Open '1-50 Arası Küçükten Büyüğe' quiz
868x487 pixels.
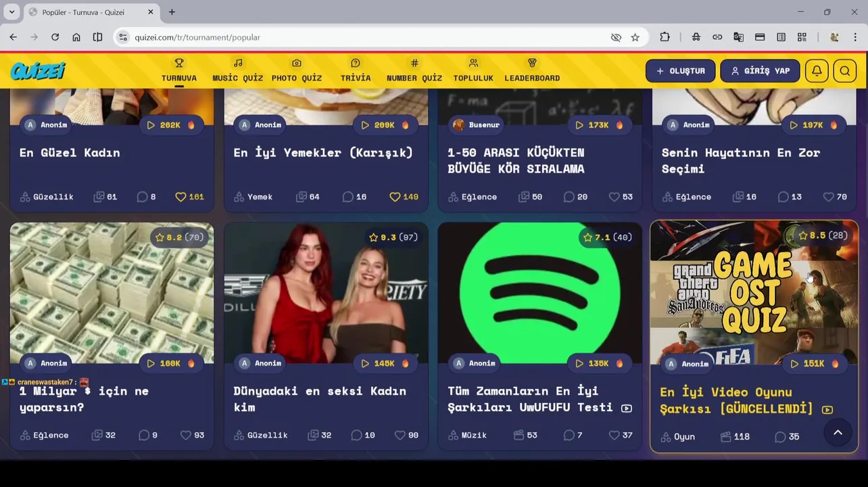tap(516, 161)
